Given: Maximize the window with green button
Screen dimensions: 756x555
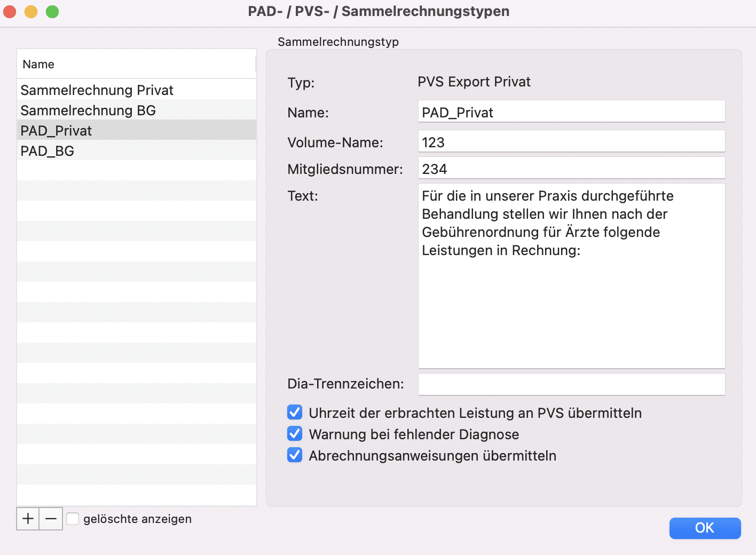Looking at the screenshot, I should click(x=52, y=11).
